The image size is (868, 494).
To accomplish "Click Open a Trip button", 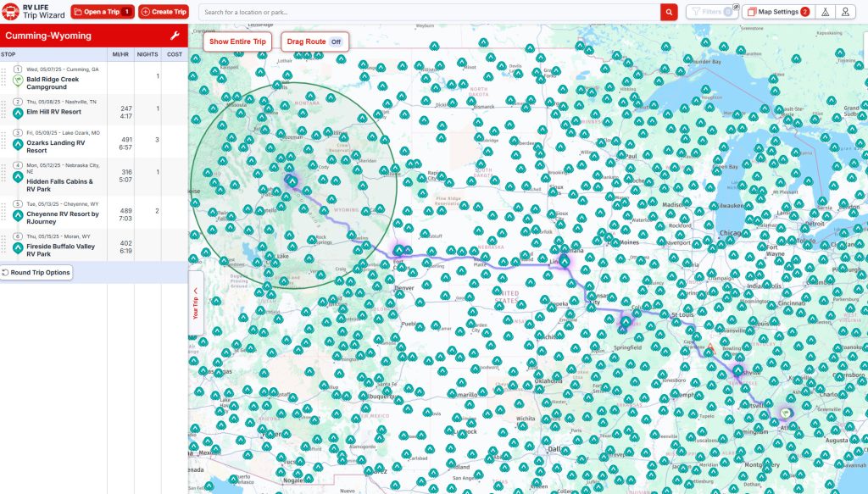I will [x=102, y=12].
